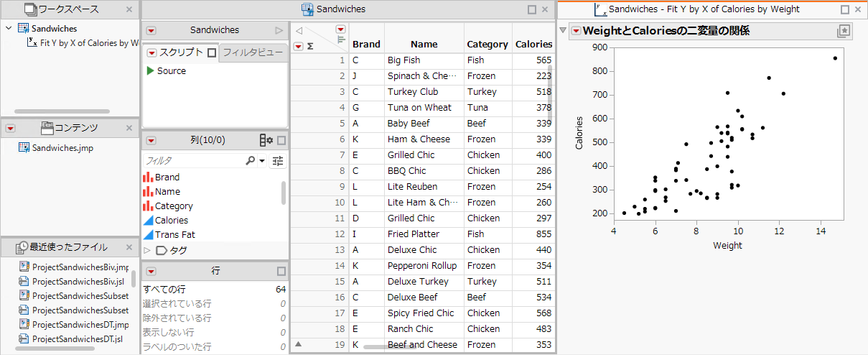Click inside the フィルタ search field
Screen dimensions: 868x355
click(x=192, y=161)
